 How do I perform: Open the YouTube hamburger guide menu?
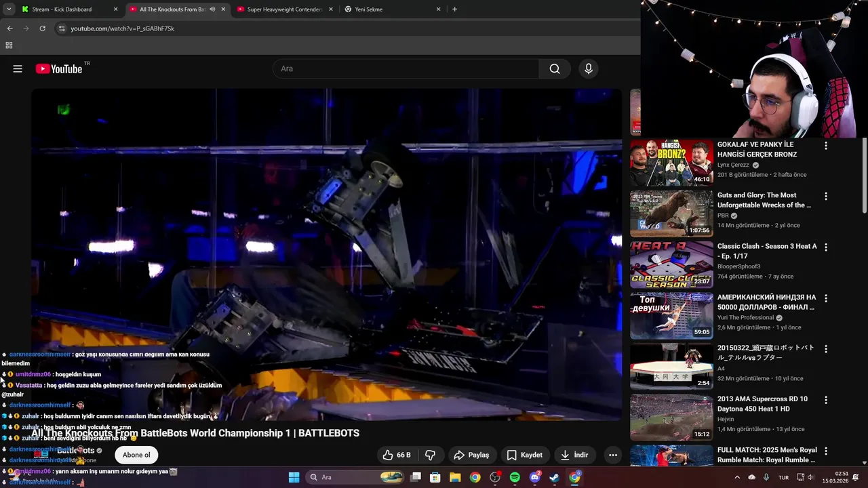point(18,68)
